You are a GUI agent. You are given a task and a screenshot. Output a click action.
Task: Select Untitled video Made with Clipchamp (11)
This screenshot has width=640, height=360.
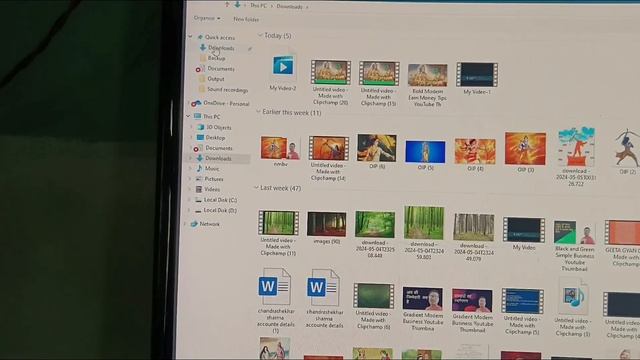[x=278, y=223]
